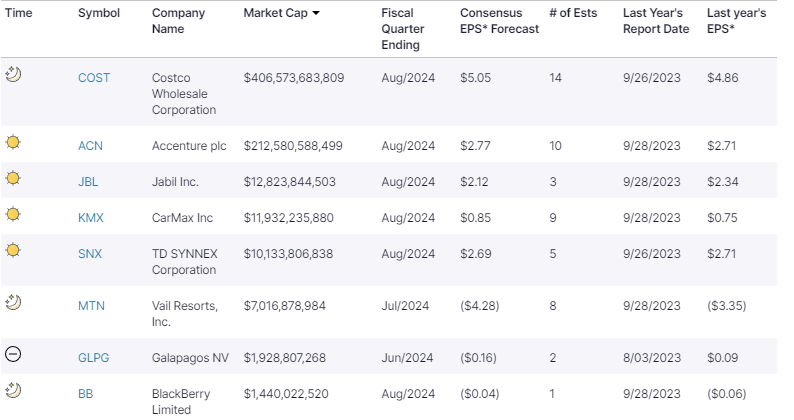The width and height of the screenshot is (794, 420).
Task: Sort table using Market Cap dropdown arrow
Action: (x=317, y=14)
